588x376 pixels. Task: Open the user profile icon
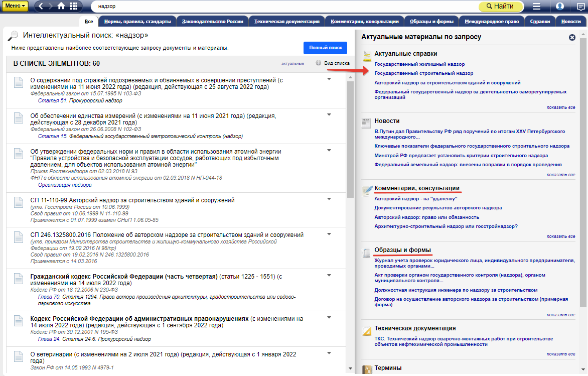[x=560, y=7]
